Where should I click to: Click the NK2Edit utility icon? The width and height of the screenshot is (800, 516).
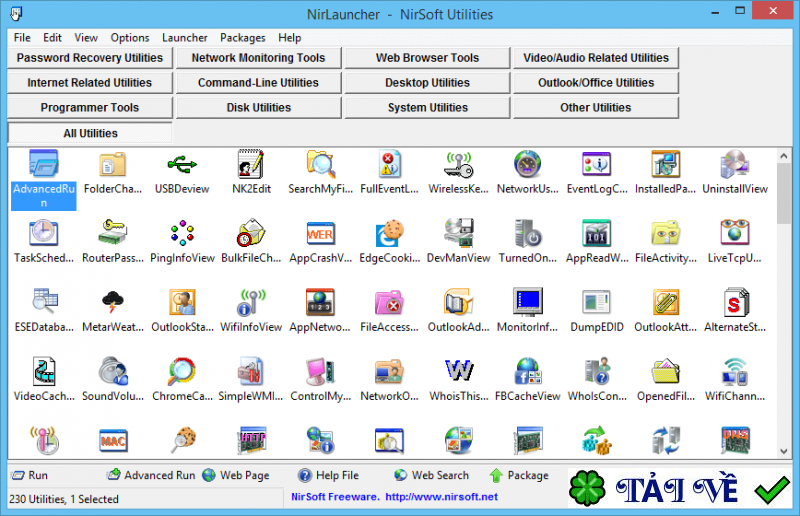(x=251, y=165)
